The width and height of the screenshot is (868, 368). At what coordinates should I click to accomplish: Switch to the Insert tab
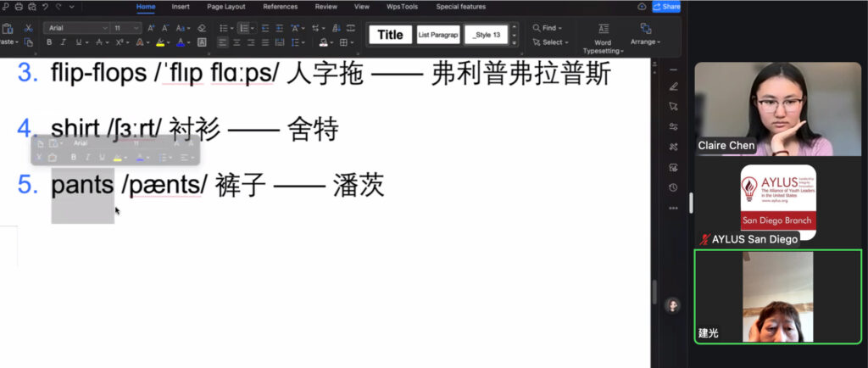coord(181,7)
